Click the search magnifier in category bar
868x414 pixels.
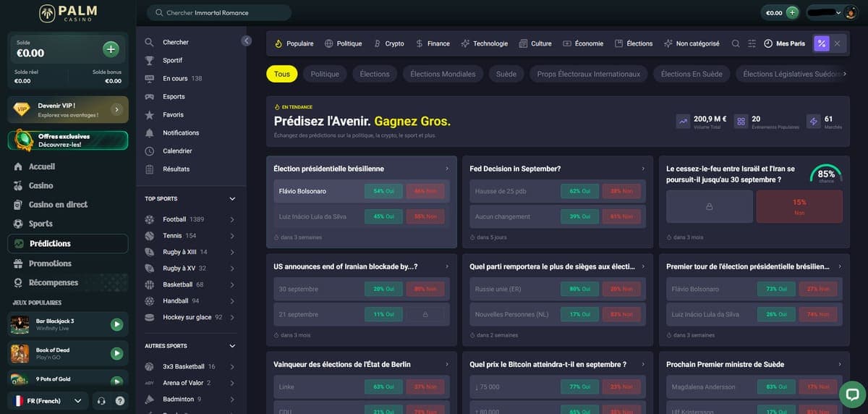coord(736,43)
